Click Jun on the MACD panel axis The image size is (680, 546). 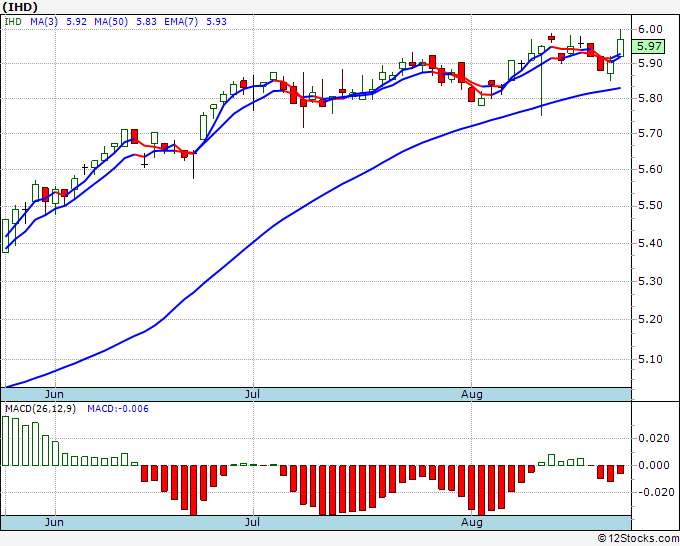point(54,522)
